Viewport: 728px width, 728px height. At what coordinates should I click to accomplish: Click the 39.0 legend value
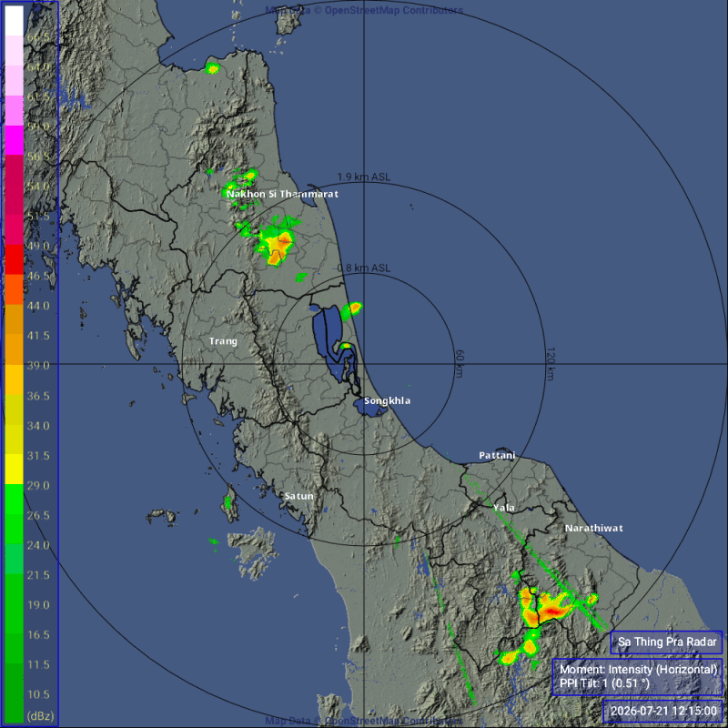click(38, 366)
